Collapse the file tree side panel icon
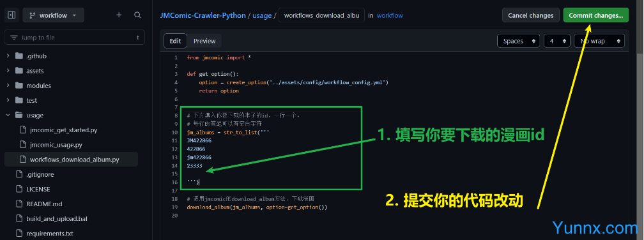The height and width of the screenshot is (240, 644). click(x=11, y=15)
